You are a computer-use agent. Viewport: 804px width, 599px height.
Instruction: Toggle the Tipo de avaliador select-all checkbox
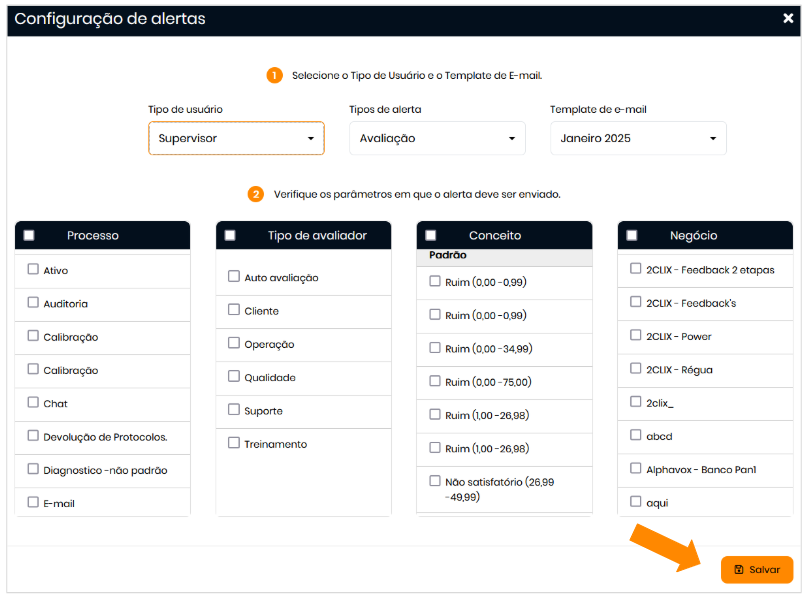pos(230,235)
